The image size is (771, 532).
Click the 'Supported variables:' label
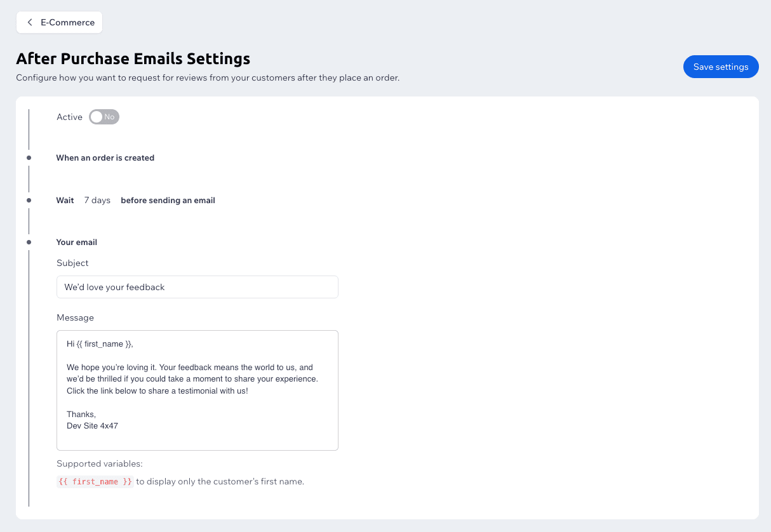(x=99, y=463)
